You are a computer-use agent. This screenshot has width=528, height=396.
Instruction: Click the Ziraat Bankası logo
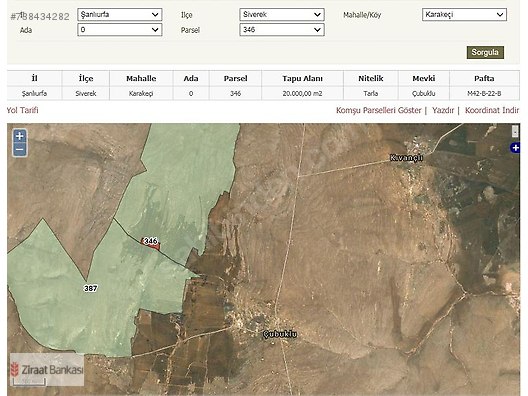[x=47, y=369]
